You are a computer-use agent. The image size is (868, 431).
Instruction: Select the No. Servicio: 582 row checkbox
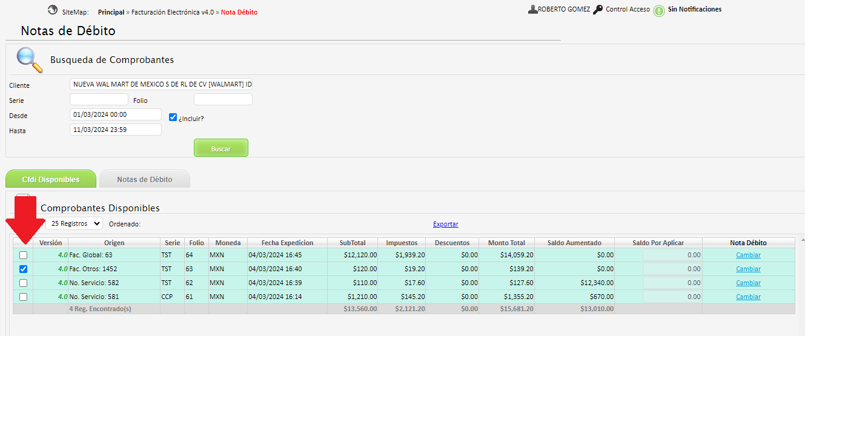24,283
